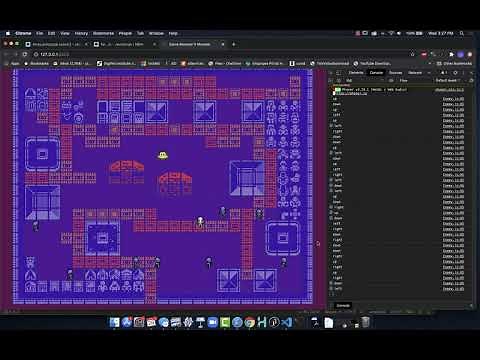Open Calendar from the dock

151,322
